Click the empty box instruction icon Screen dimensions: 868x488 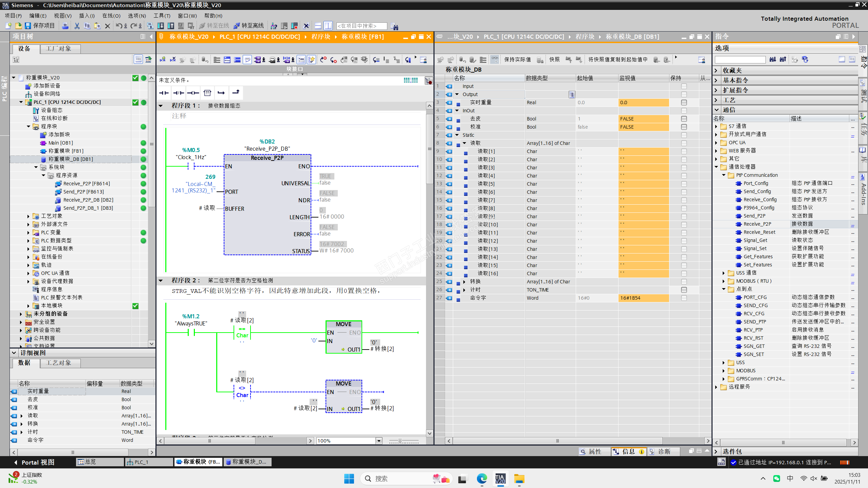(x=207, y=93)
